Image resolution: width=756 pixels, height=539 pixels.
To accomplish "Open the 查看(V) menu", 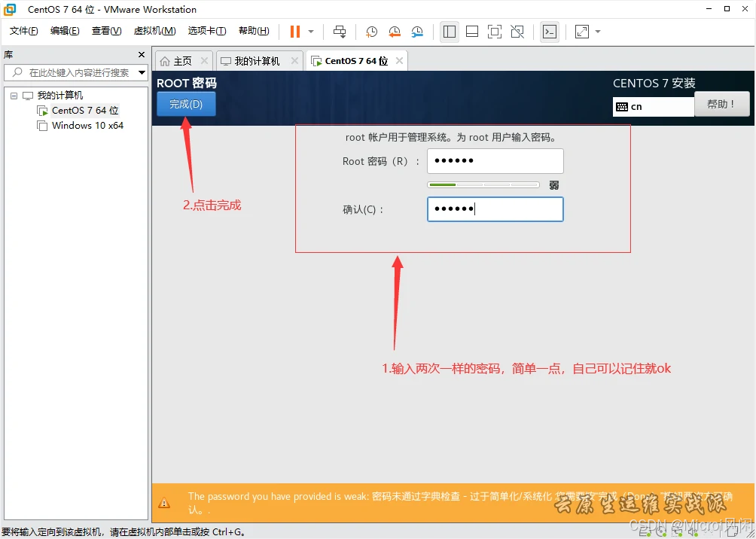I will pos(107,32).
